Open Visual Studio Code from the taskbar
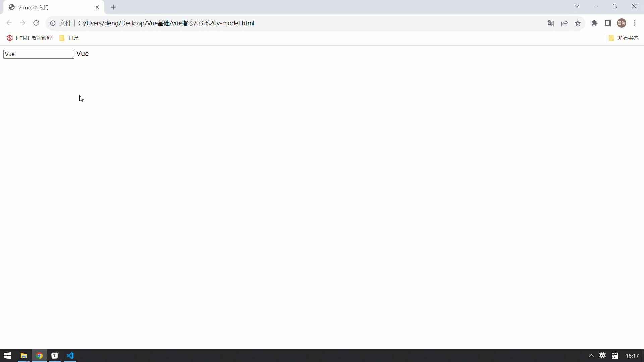 70,356
